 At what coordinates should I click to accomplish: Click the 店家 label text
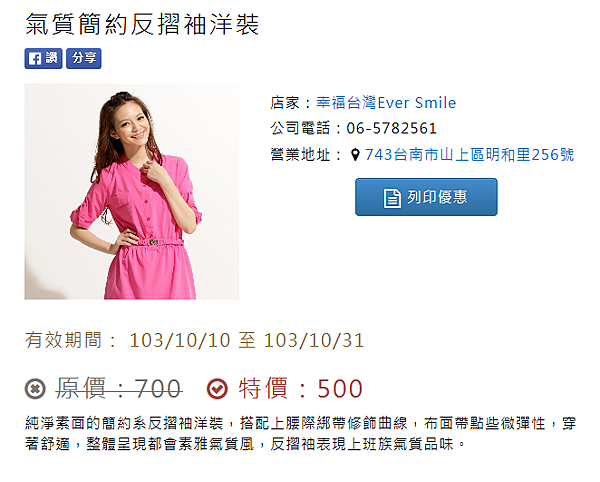point(284,103)
